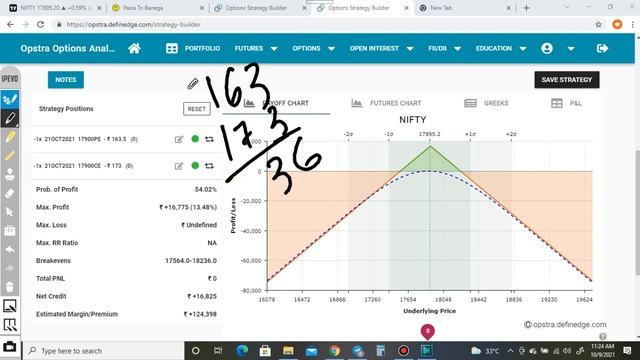Image resolution: width=640 pixels, height=360 pixels.
Task: Open the whiteboard mode icon
Action: click(10, 306)
